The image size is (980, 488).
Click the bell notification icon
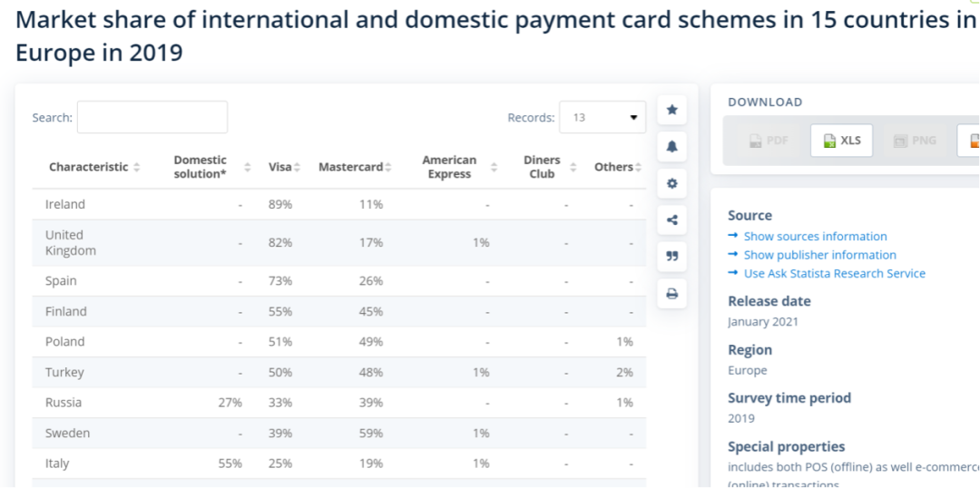[x=671, y=147]
